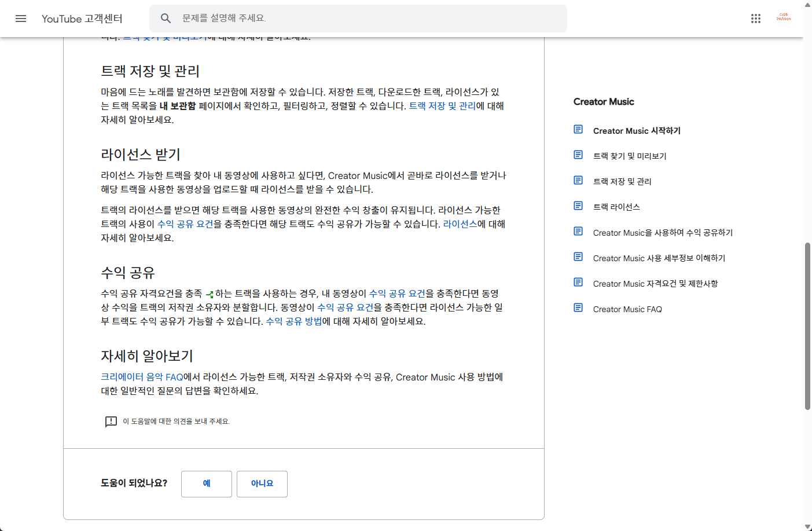This screenshot has width=812, height=531.
Task: Open sidebar item 트랙 저장 및 관리
Action: coord(622,182)
